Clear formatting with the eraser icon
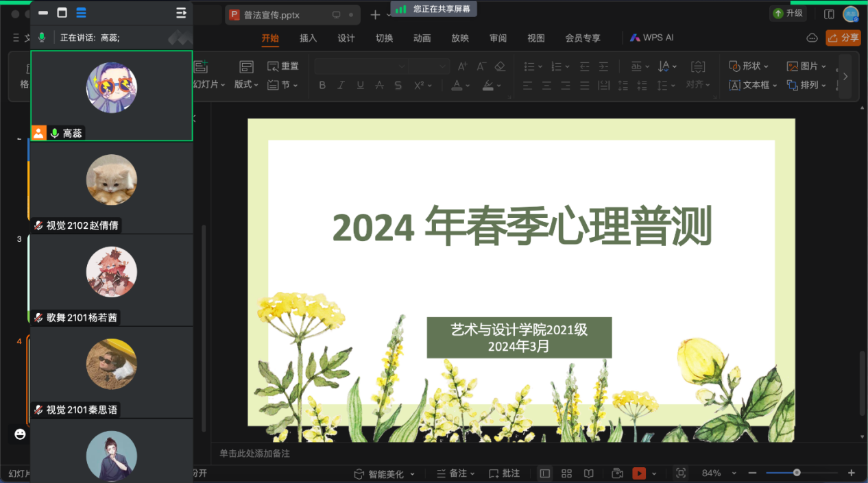Screen dimensions: 868x483 500,66
